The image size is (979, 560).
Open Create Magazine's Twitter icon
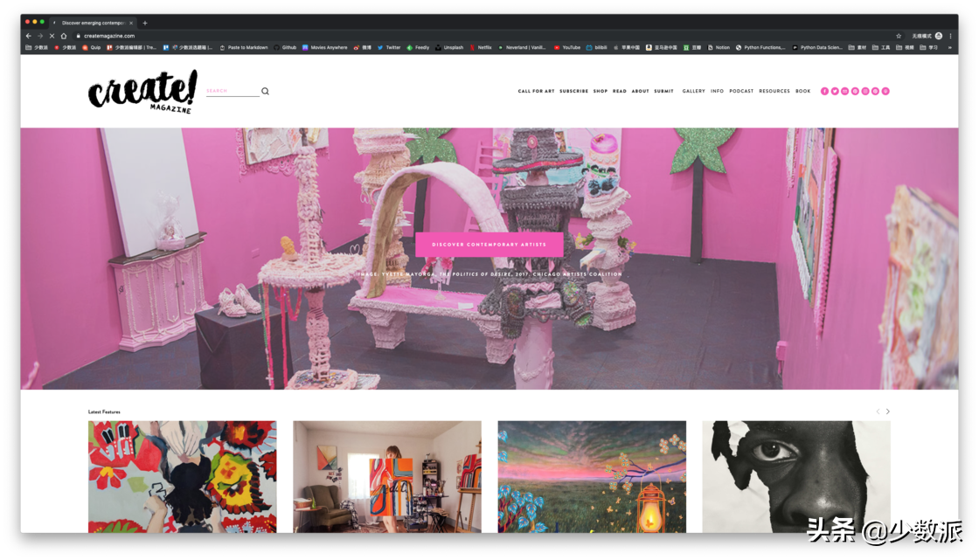[835, 91]
